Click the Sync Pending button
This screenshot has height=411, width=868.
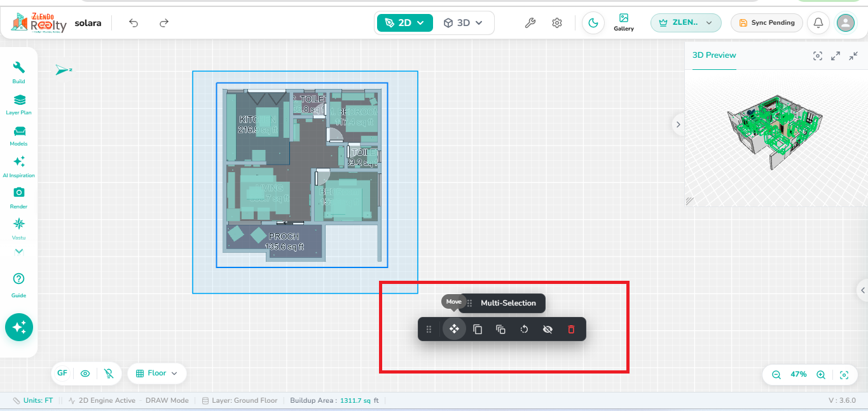coord(766,23)
